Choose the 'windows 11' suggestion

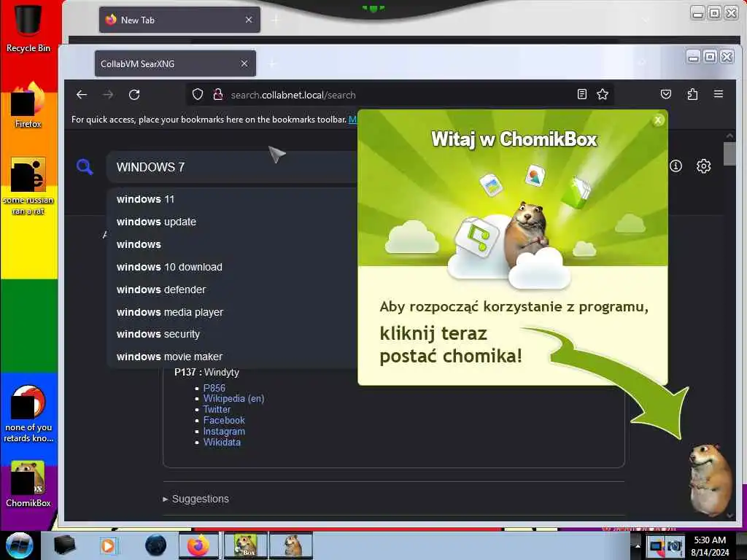coord(233,199)
